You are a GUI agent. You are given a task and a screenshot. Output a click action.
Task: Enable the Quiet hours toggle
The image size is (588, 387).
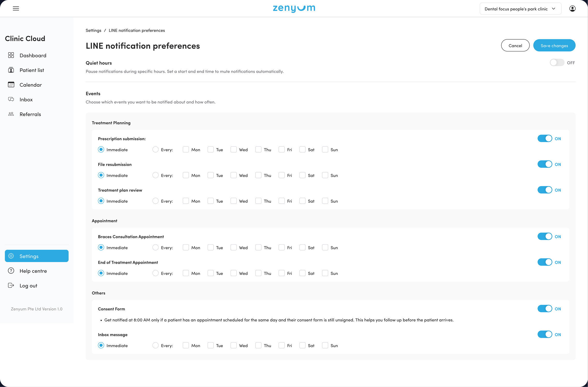pos(557,63)
